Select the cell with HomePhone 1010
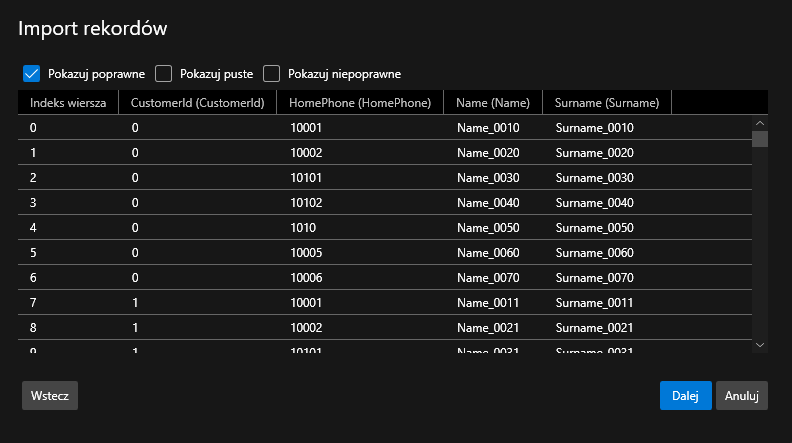The image size is (792, 443). click(x=303, y=227)
